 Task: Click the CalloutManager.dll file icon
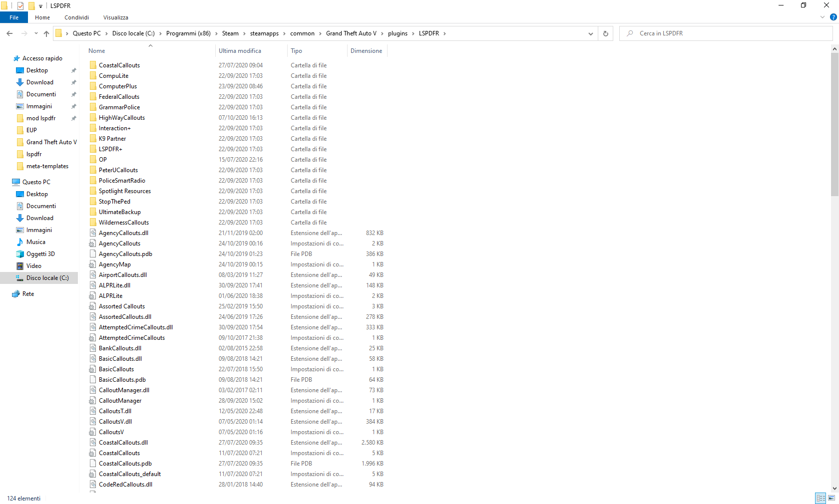click(x=93, y=390)
